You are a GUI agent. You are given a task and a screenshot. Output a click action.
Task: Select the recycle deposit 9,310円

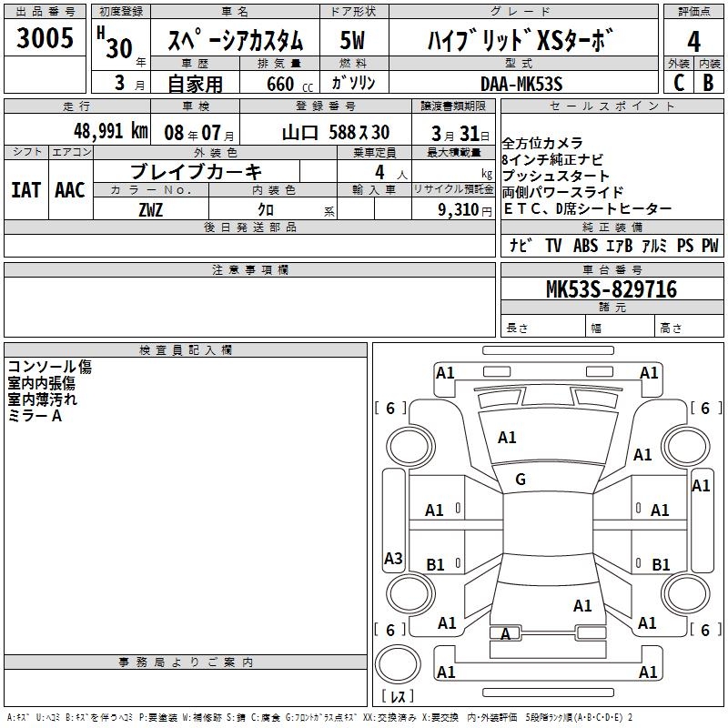pos(465,210)
